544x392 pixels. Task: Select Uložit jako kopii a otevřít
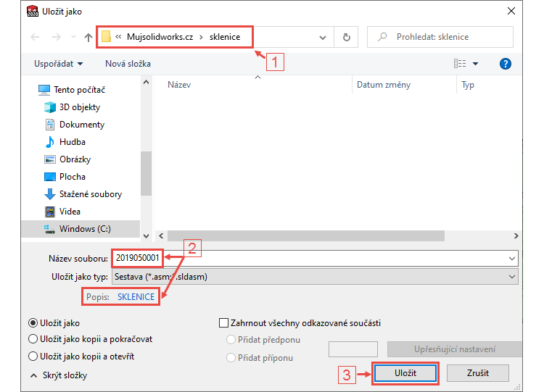pyautogui.click(x=33, y=356)
